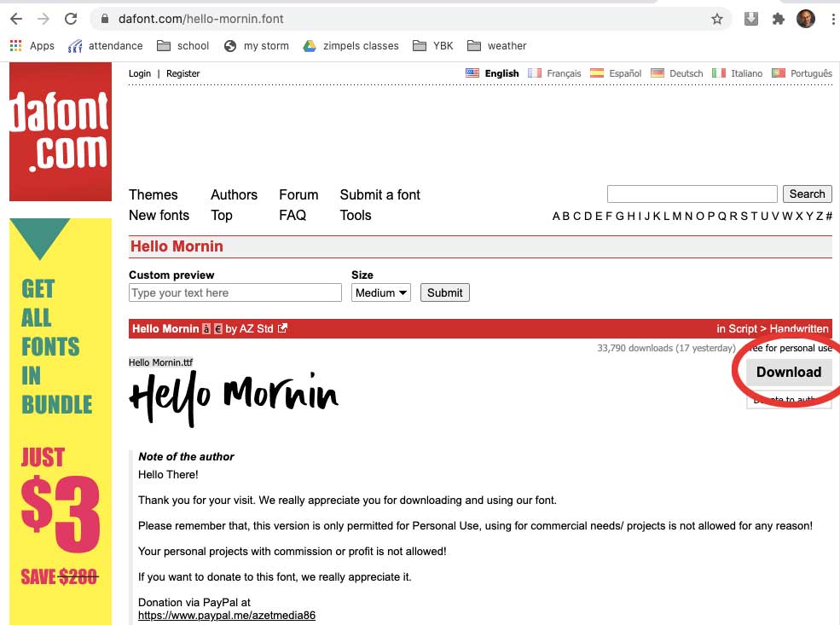Open the zimpels classes bookmark
The image size is (840, 625).
[350, 46]
